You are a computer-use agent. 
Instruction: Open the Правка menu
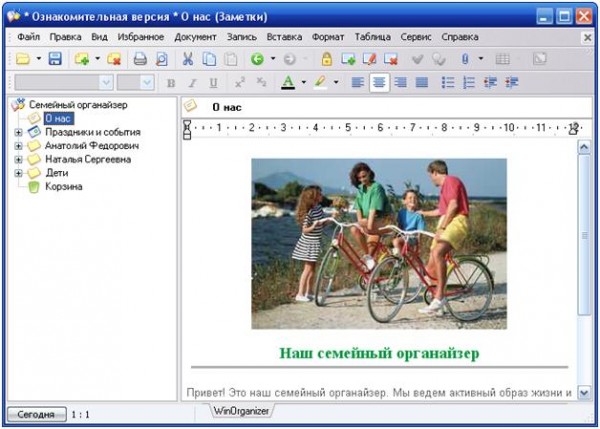pos(65,37)
